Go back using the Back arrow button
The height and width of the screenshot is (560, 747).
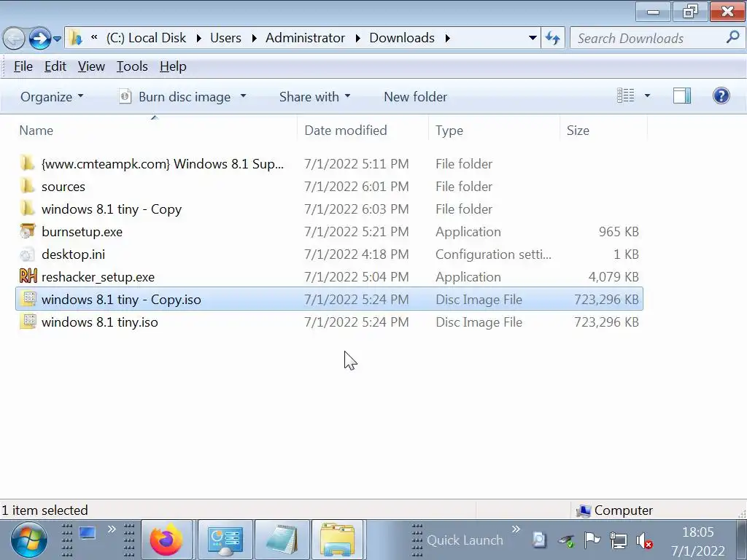pos(14,39)
